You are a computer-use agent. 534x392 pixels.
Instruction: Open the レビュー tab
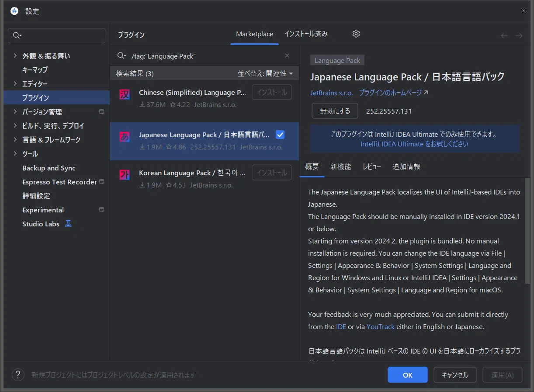click(372, 167)
